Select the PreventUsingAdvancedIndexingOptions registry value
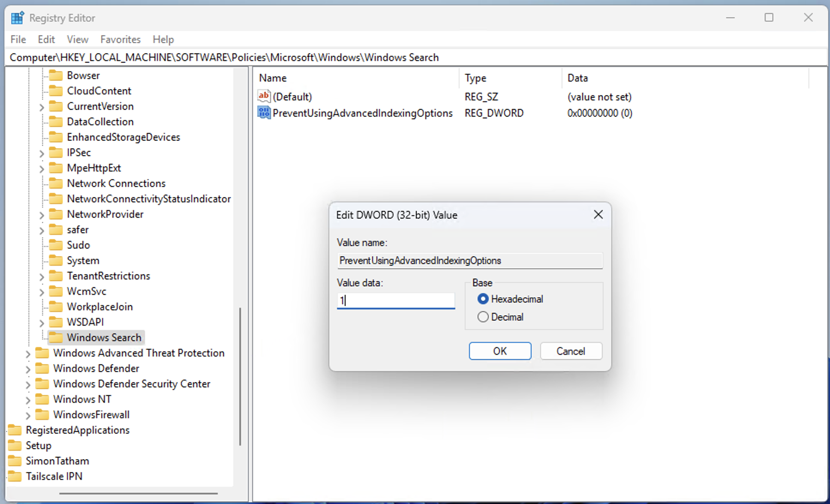Screen dimensions: 830x504 pyautogui.click(x=362, y=113)
